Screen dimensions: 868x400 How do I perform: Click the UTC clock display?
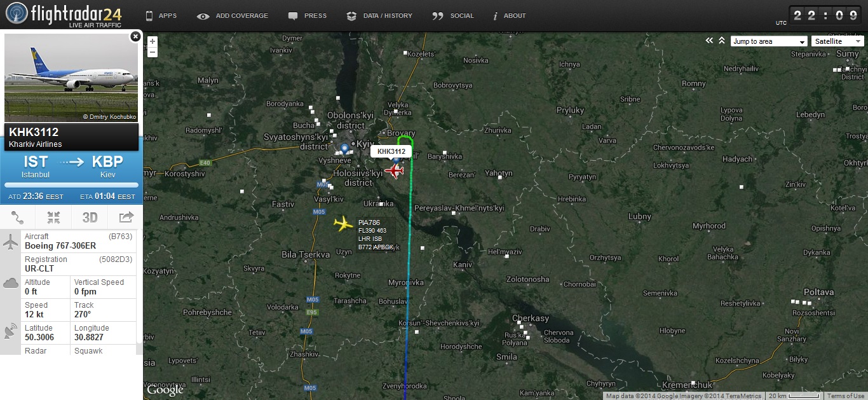pyautogui.click(x=825, y=15)
